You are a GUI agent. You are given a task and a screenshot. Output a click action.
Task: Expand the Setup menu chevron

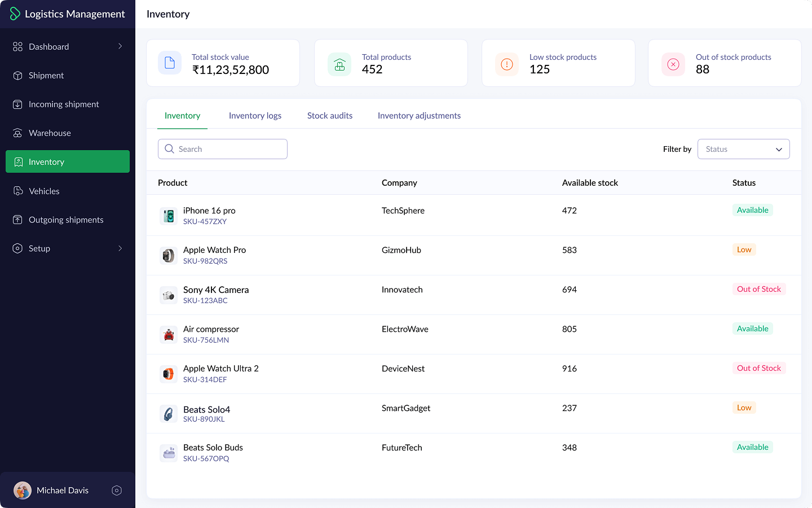(x=120, y=248)
